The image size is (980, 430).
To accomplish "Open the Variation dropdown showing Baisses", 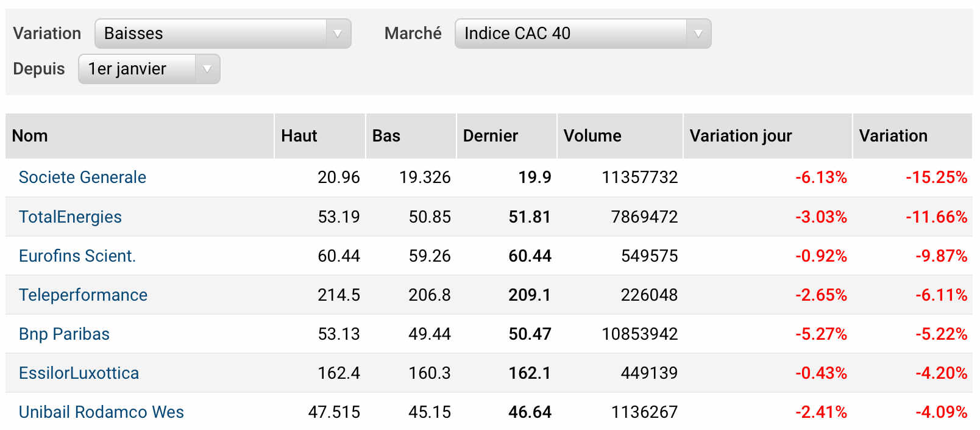I will (222, 34).
